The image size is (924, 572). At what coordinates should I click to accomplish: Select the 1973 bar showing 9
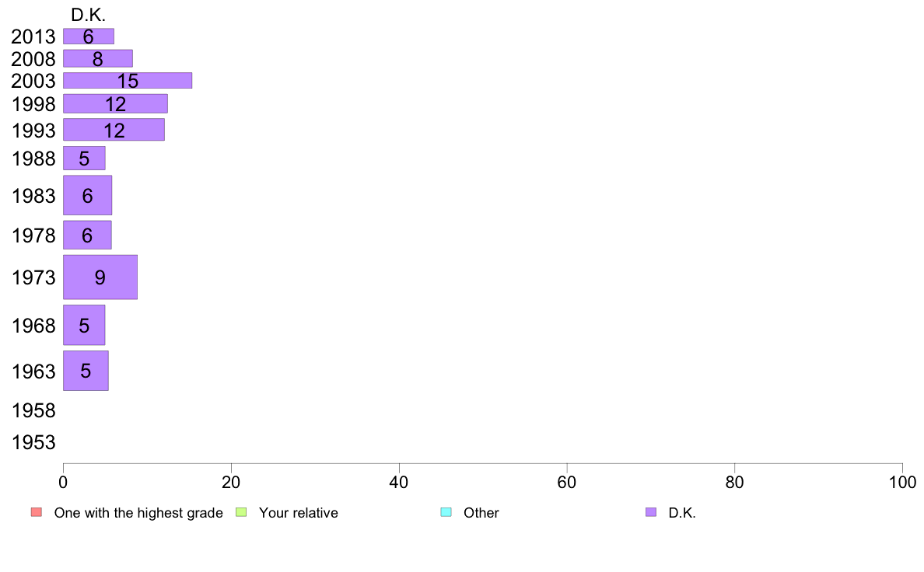coord(100,277)
